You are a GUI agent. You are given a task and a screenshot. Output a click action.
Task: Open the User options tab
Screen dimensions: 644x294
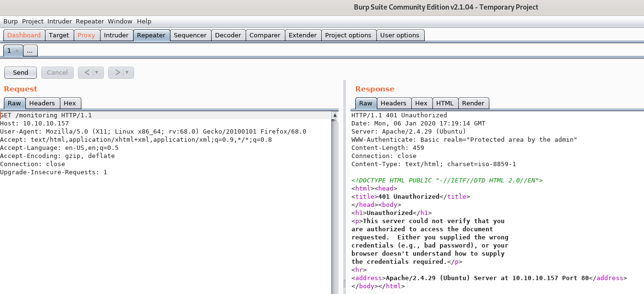pos(400,35)
